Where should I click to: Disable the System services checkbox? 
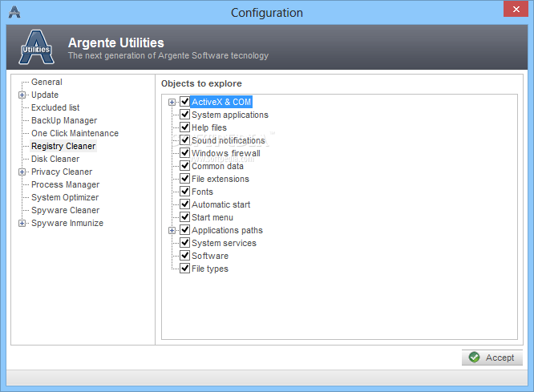point(185,243)
